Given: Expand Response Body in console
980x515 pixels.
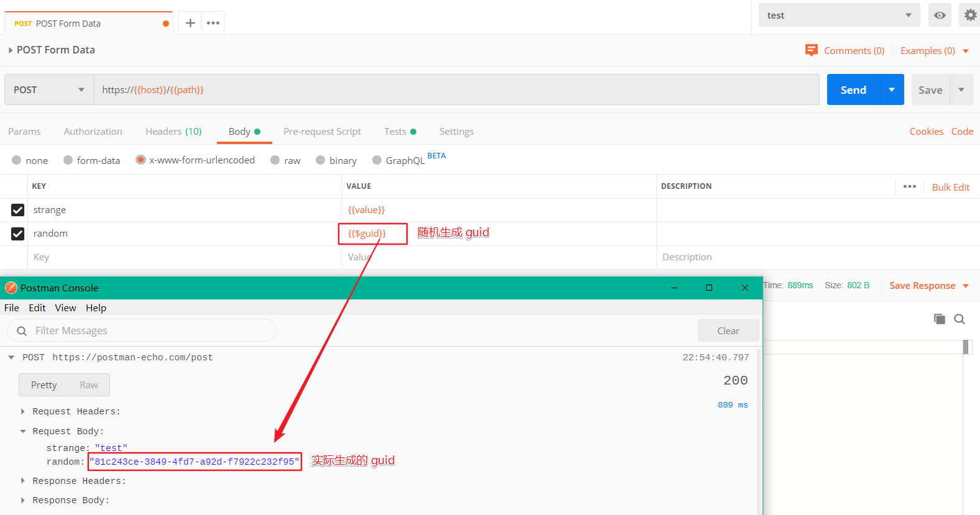Looking at the screenshot, I should click(23, 500).
